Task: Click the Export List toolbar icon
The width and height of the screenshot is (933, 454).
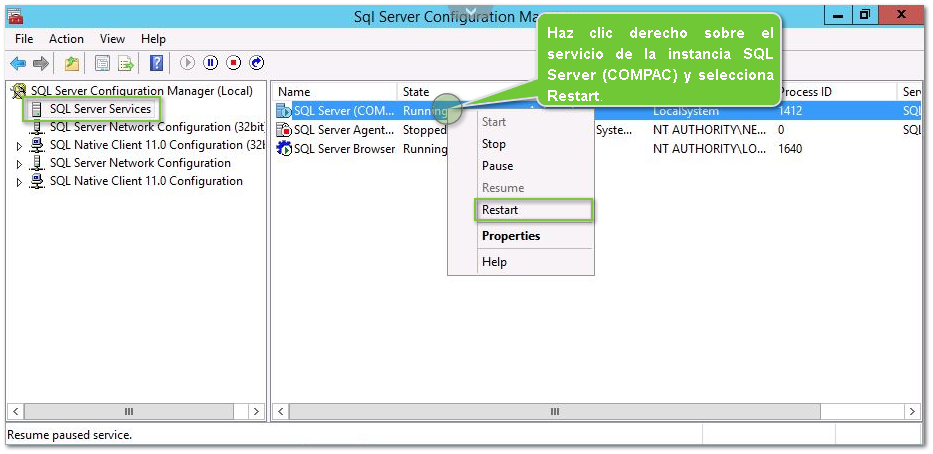Action: (126, 64)
